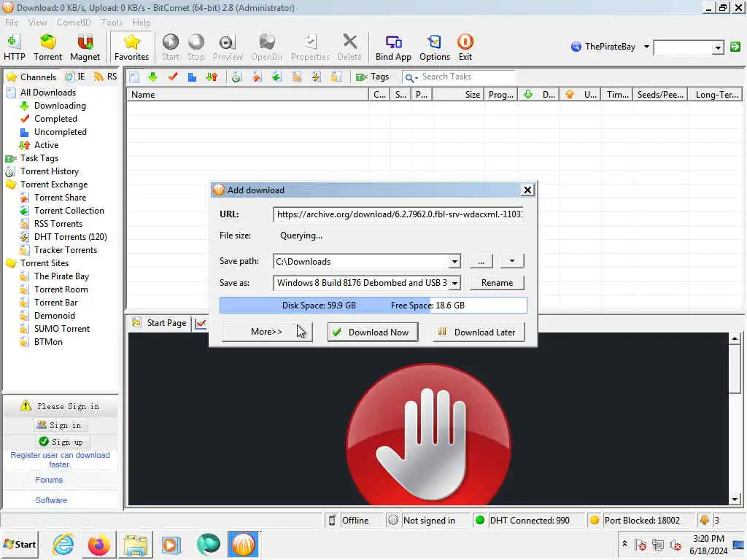
Task: Click the Rename button
Action: click(x=497, y=283)
